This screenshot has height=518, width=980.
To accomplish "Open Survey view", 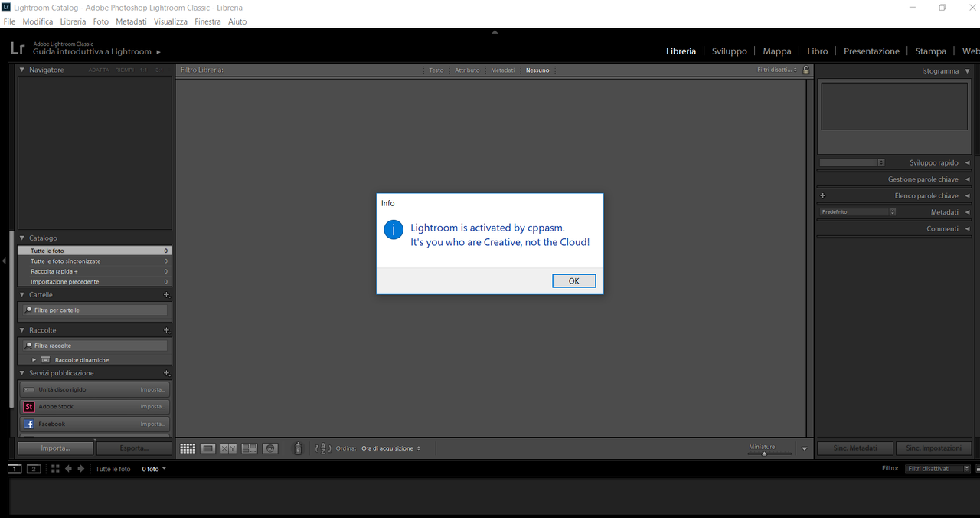I will tap(249, 448).
